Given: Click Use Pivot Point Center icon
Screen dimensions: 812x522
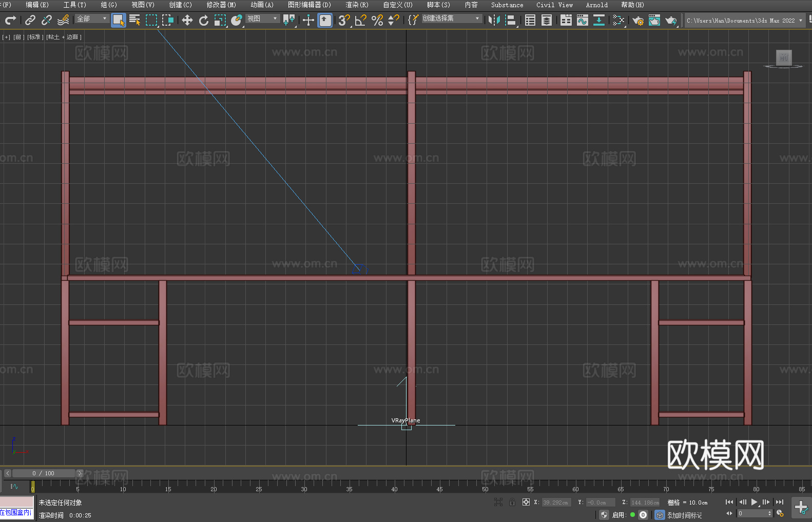Looking at the screenshot, I should pos(289,20).
